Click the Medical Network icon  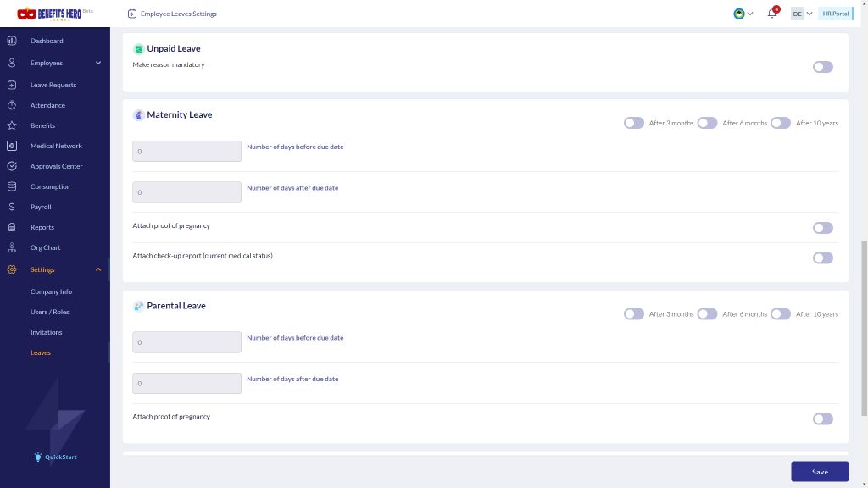[x=12, y=146]
